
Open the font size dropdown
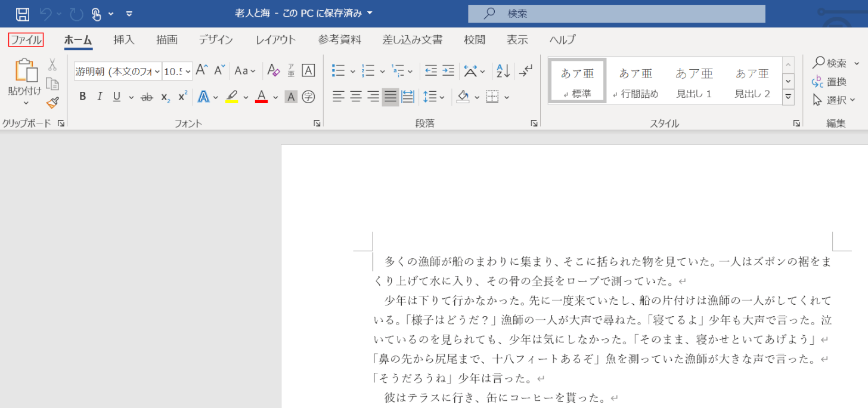(x=188, y=72)
